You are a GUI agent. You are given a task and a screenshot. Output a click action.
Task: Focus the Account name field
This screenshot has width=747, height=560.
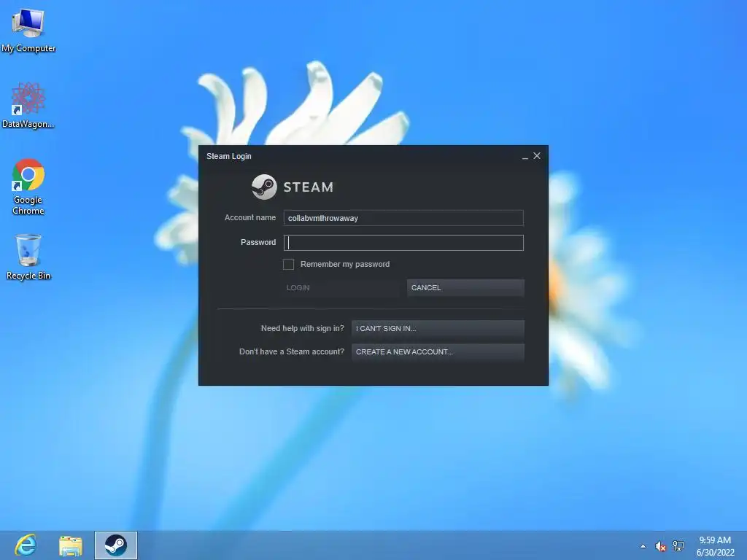click(x=403, y=218)
